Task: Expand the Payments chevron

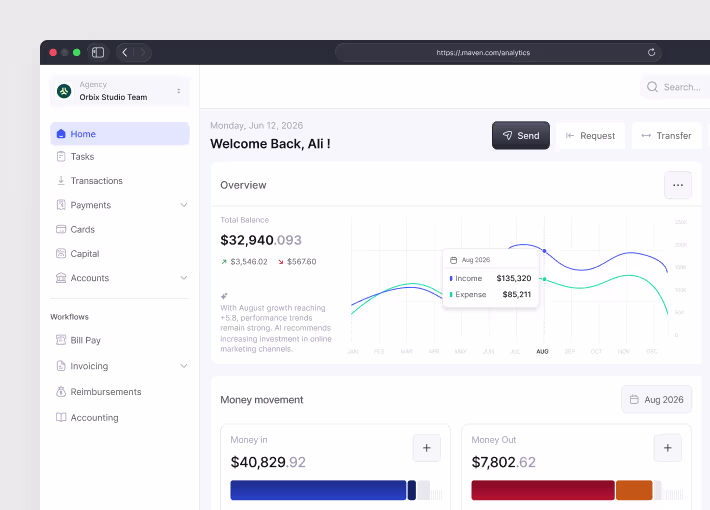Action: point(183,205)
